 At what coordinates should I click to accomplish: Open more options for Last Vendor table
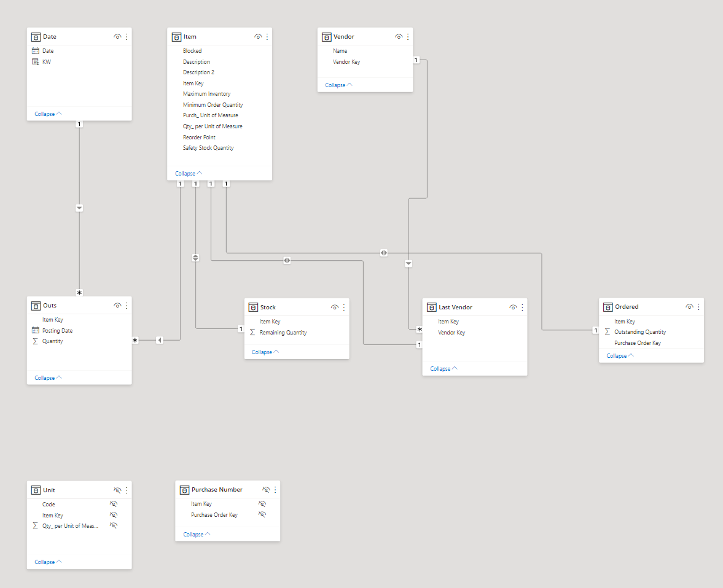[522, 308]
